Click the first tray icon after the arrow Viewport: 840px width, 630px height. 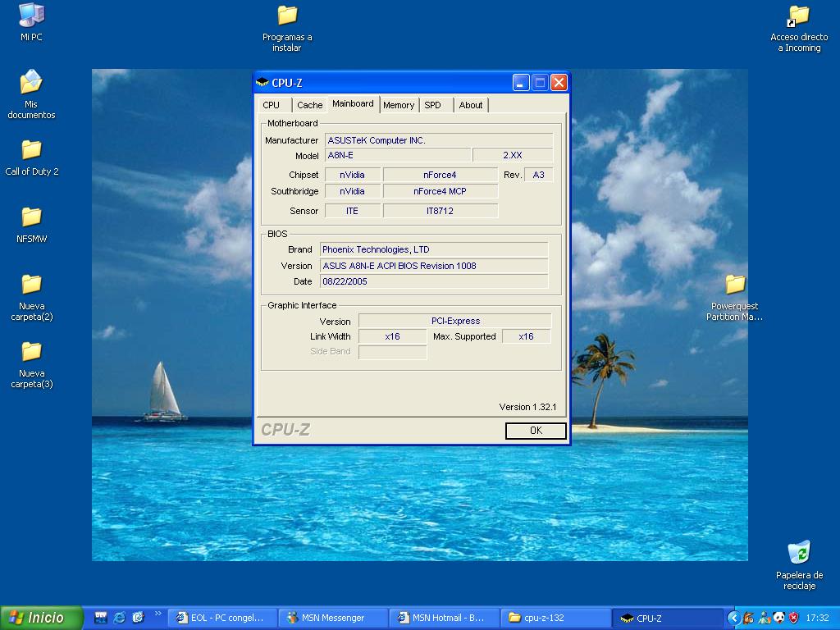(748, 619)
